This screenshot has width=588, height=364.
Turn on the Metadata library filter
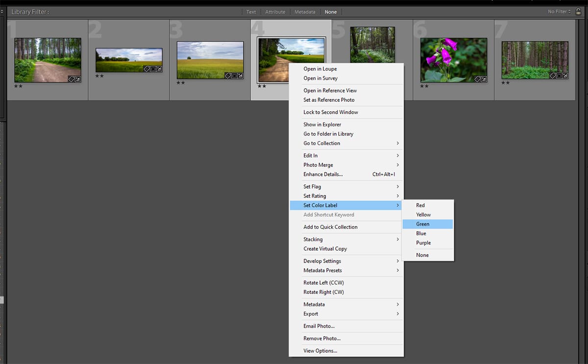pyautogui.click(x=305, y=12)
